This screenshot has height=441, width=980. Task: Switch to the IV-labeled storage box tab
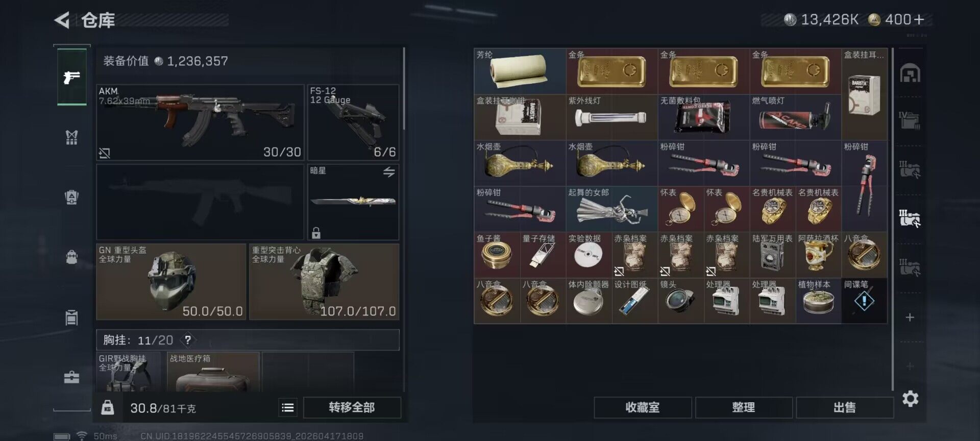[x=910, y=120]
